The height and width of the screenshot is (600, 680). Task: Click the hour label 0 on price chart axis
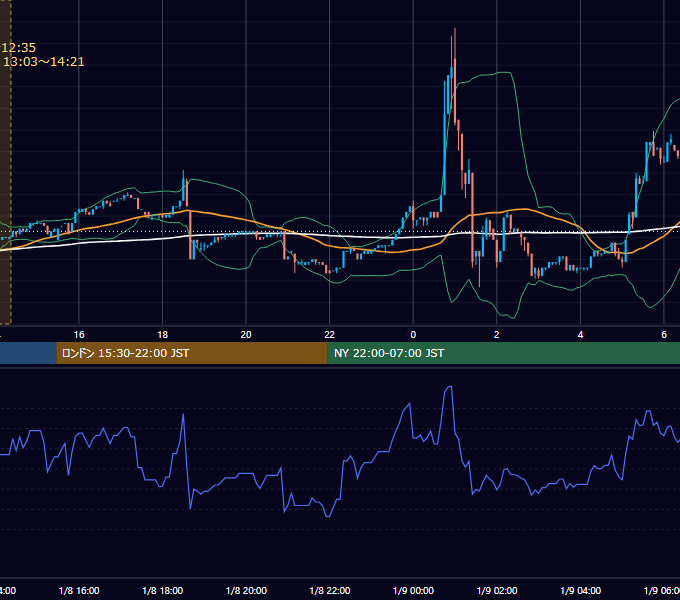pos(413,335)
